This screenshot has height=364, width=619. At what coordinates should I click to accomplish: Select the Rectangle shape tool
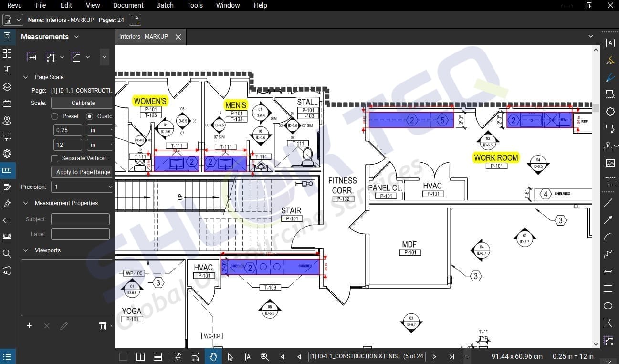pyautogui.click(x=608, y=289)
